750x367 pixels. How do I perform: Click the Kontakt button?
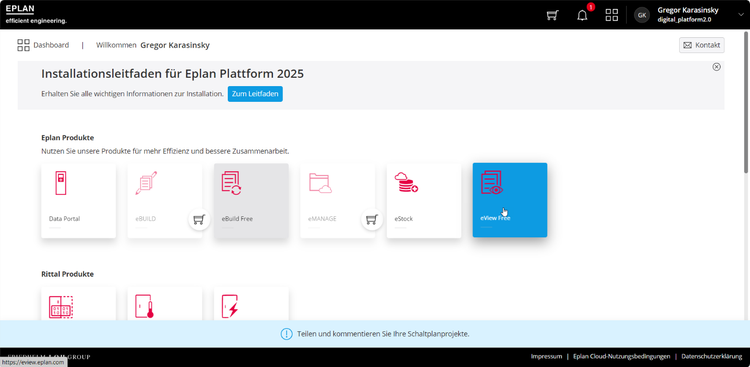click(x=702, y=45)
